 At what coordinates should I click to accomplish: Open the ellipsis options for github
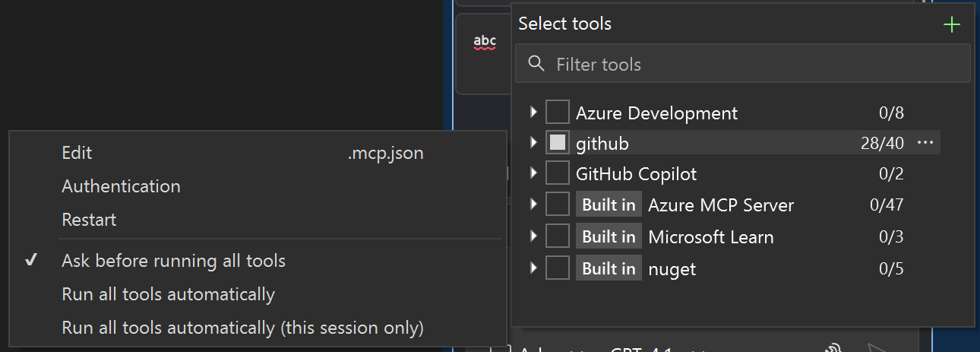pos(925,143)
